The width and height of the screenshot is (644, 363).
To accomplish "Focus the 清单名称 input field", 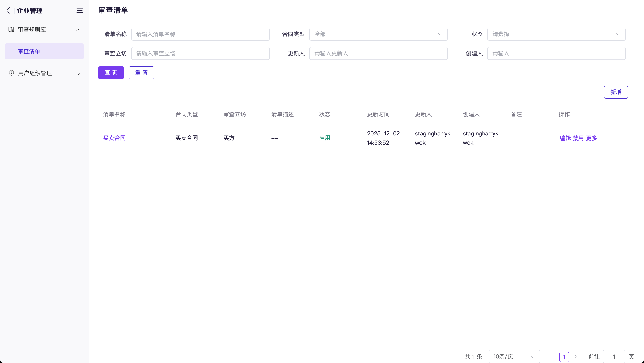I will click(200, 34).
